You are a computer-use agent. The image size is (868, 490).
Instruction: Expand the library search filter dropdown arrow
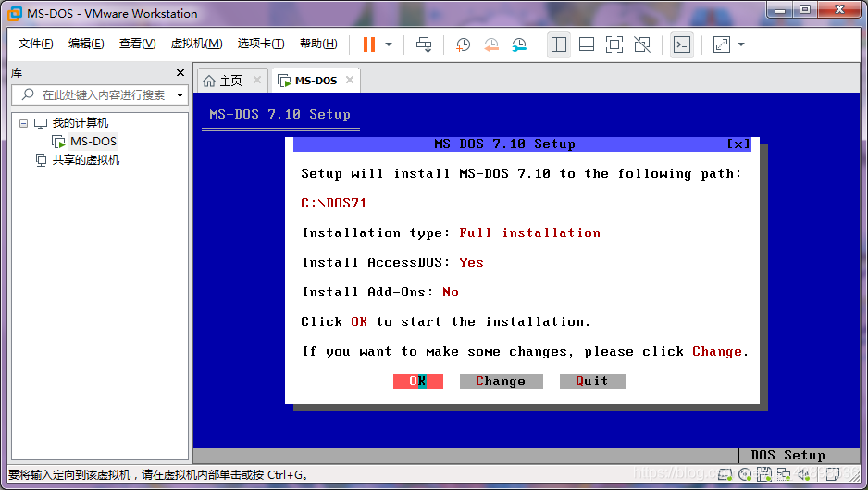pos(180,95)
